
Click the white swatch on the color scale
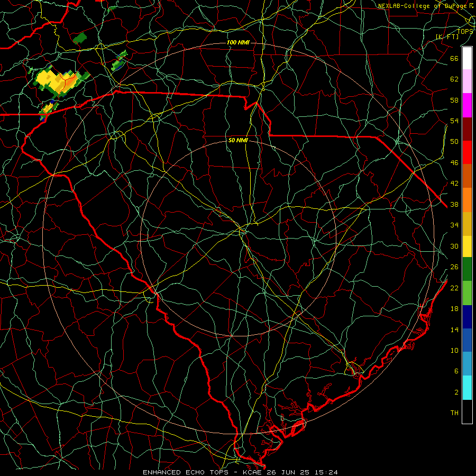click(x=467, y=58)
